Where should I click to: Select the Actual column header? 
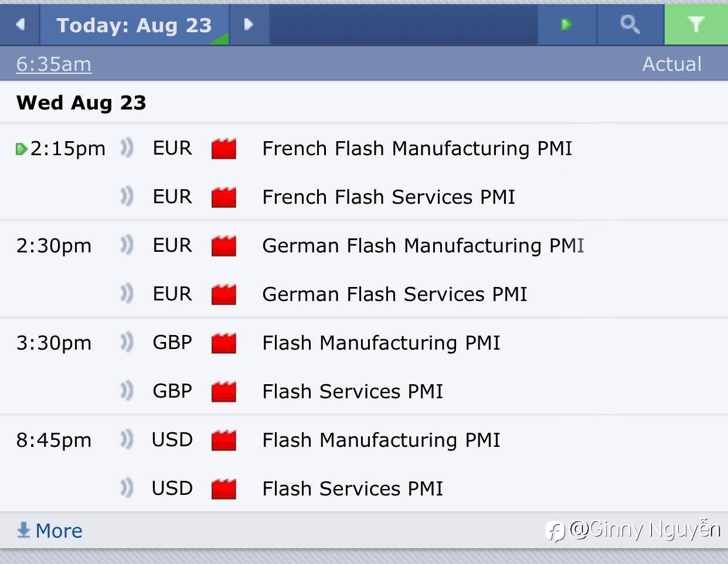(672, 64)
